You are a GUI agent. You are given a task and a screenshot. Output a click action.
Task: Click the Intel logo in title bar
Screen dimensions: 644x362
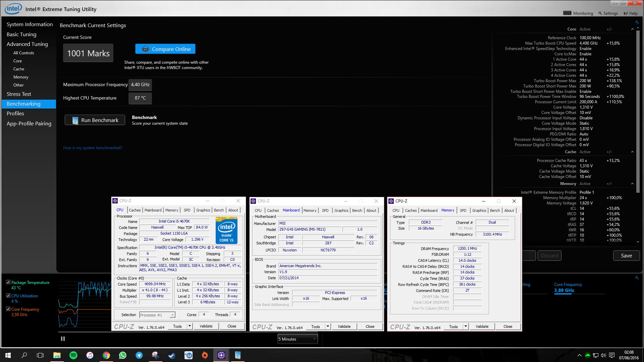(x=13, y=8)
